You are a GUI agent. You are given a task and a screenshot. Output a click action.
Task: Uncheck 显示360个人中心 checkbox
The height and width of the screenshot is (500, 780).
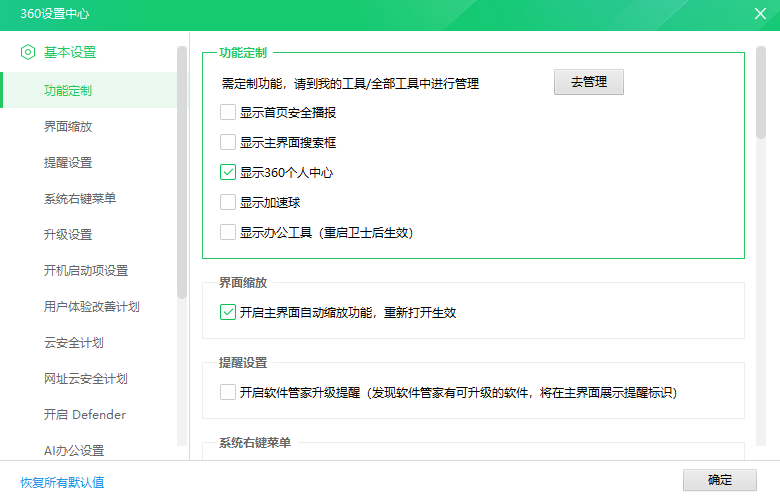[x=228, y=172]
